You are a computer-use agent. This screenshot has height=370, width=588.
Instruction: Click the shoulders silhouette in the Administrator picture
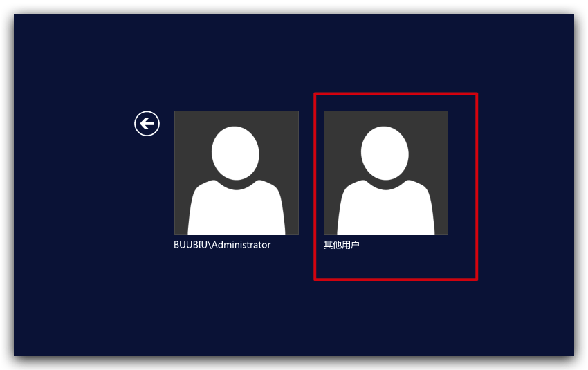coord(237,210)
